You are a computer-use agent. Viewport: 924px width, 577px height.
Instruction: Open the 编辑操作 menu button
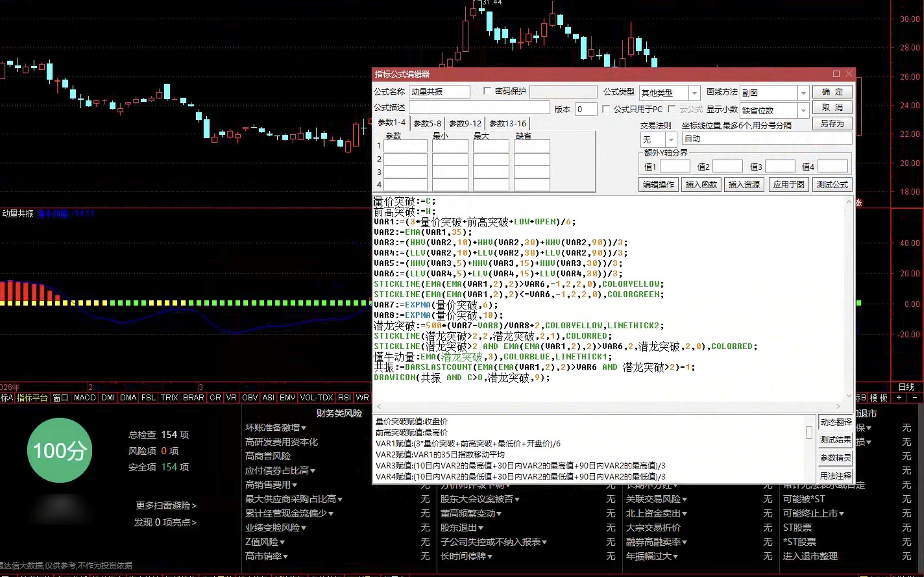[658, 184]
